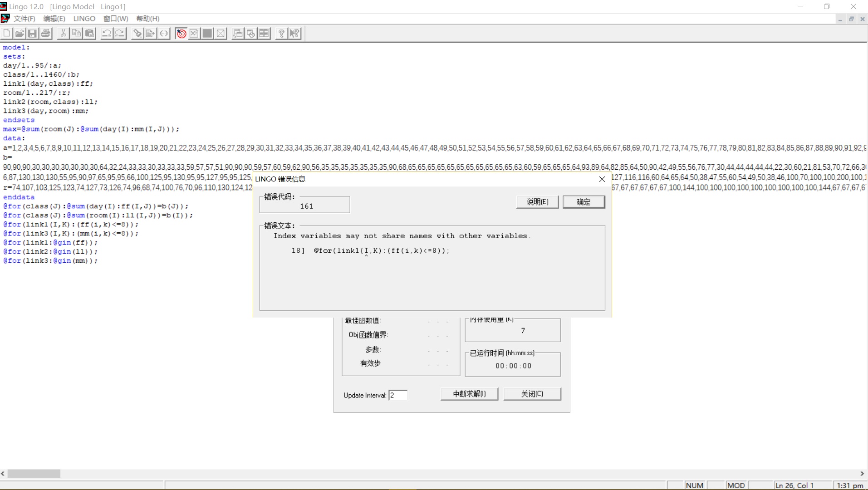Open the 帮助(H) menu

click(x=148, y=19)
